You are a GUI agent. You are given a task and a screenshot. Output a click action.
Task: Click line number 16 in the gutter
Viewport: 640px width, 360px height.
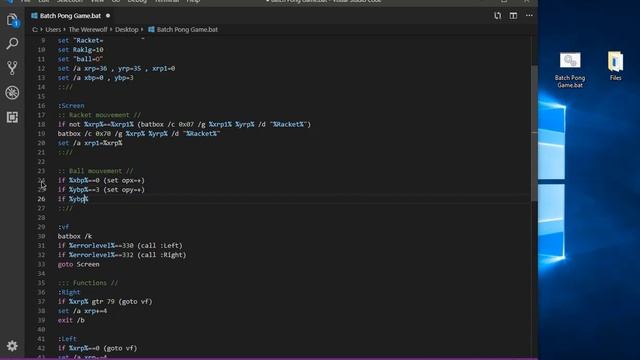pos(41,106)
